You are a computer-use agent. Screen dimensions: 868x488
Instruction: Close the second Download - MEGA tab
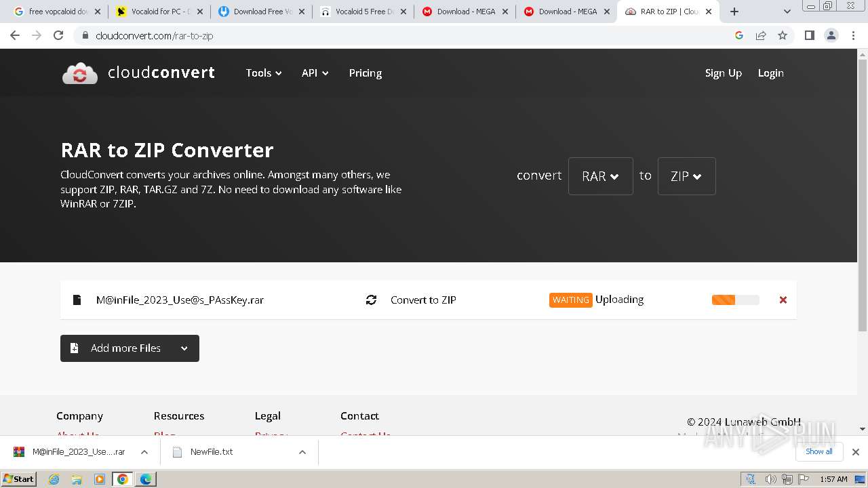tap(607, 12)
